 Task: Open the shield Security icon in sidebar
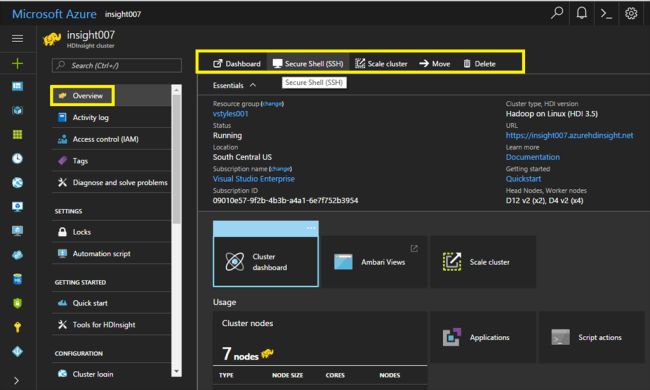[17, 303]
